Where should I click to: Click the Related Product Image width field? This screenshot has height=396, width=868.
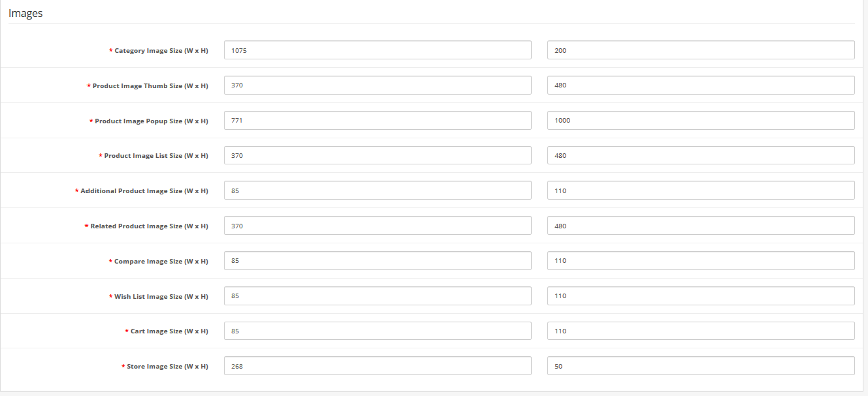(x=378, y=226)
